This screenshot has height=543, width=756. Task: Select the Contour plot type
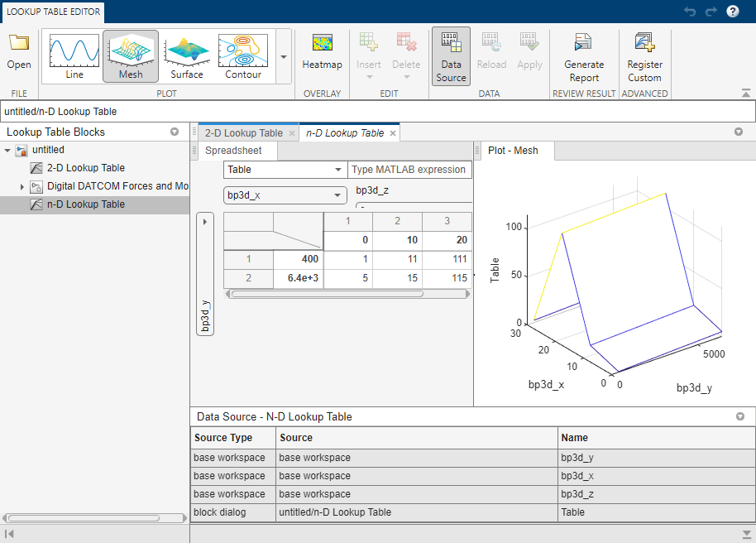coord(243,56)
